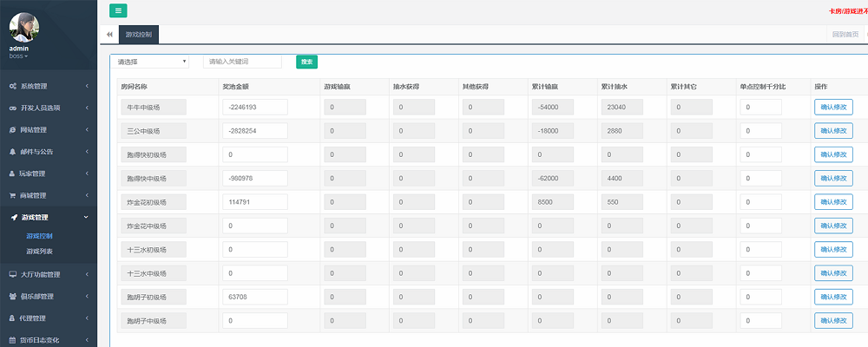Click the 请输入关键词 keyword search field
This screenshot has height=347, width=868.
(x=242, y=62)
